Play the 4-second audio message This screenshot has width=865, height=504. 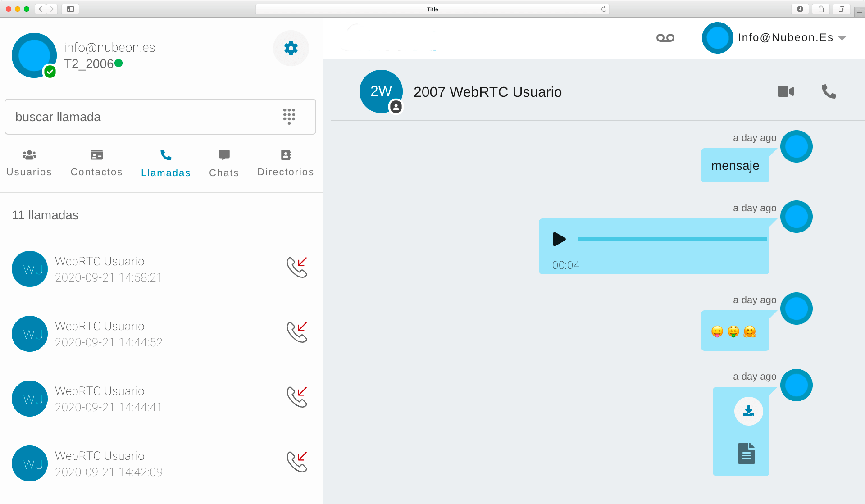[559, 239]
